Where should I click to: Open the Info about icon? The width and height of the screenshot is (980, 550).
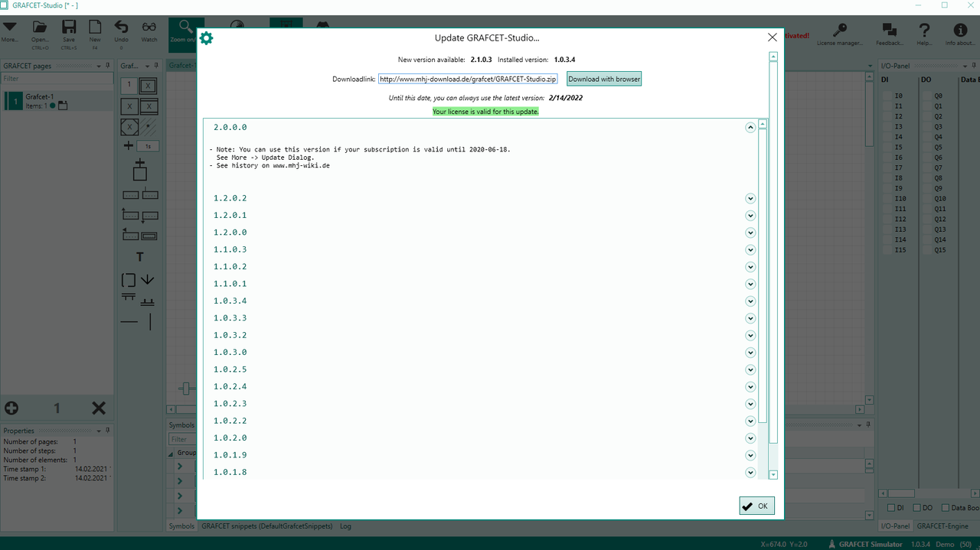[x=960, y=31]
